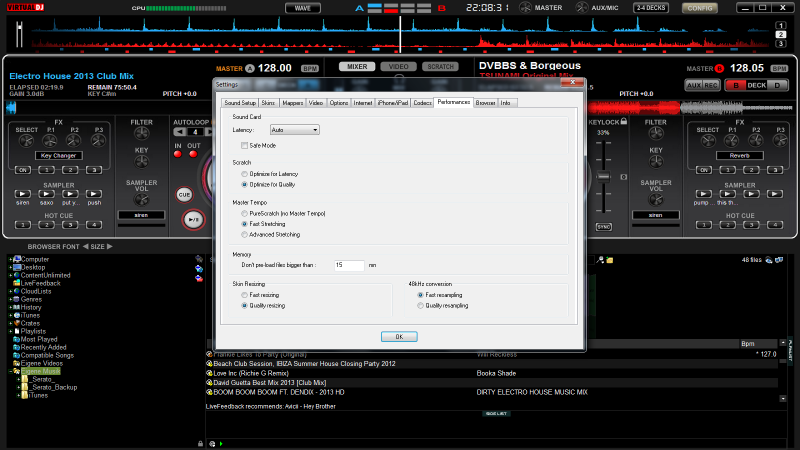Click the pre-load minutes input field
The height and width of the screenshot is (450, 800).
(349, 265)
